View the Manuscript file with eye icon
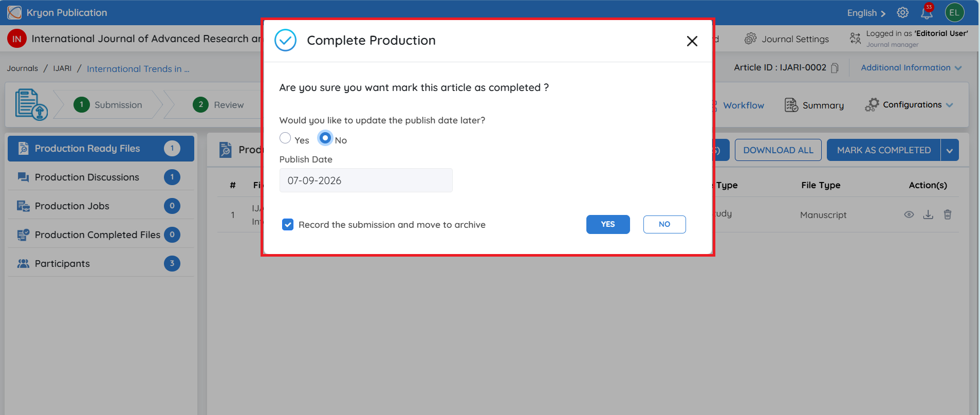 (x=909, y=214)
